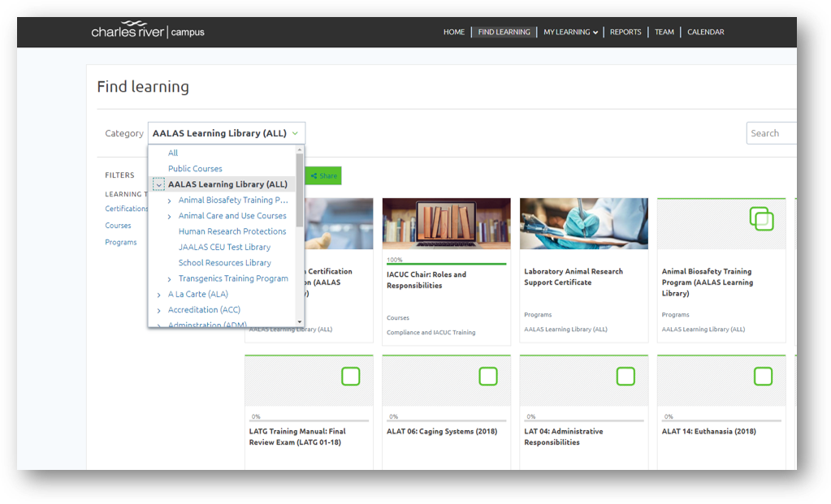Click the category list scrollbar thumb

(x=300, y=190)
